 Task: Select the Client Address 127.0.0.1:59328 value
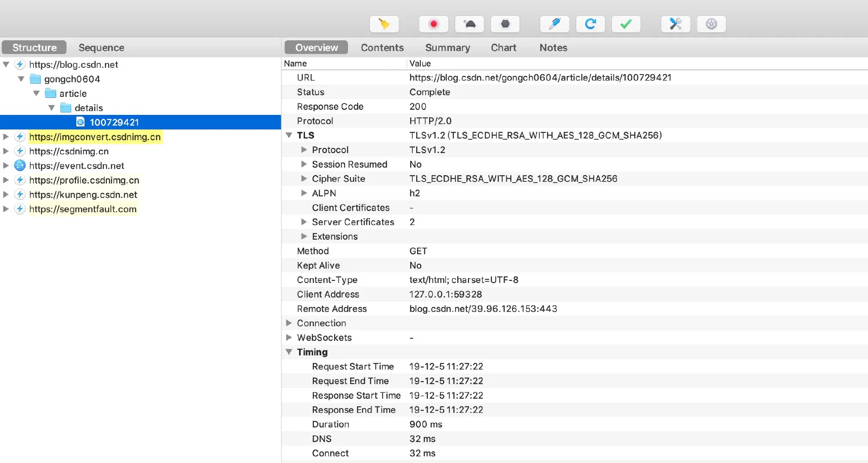pos(445,294)
